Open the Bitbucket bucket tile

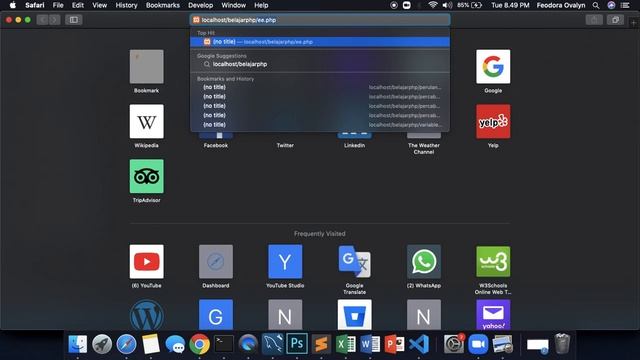(x=354, y=315)
